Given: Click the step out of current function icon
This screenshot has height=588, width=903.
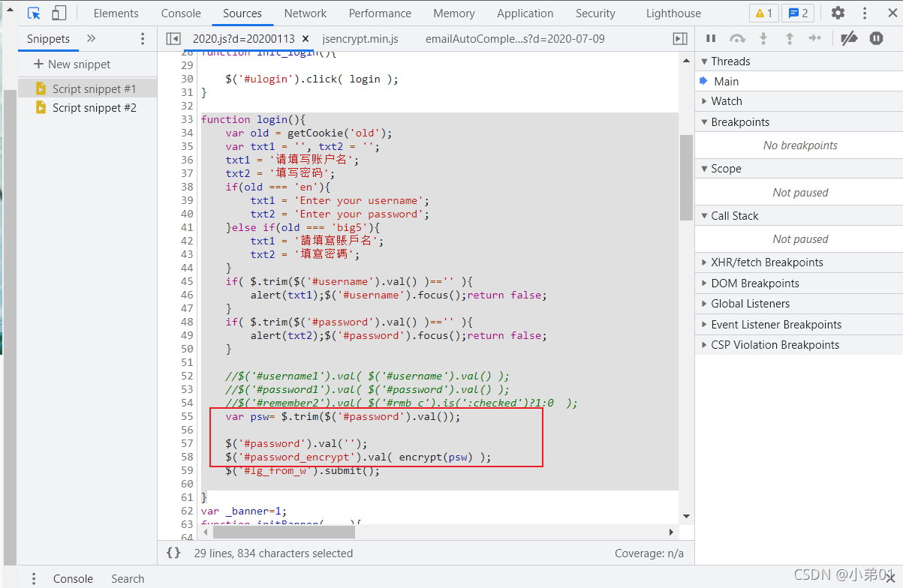Looking at the screenshot, I should coord(791,37).
